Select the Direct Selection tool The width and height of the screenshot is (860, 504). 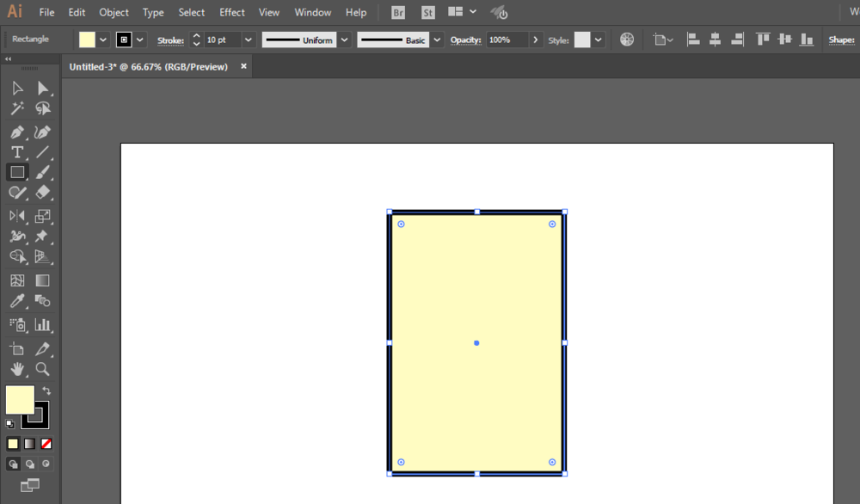[x=43, y=88]
